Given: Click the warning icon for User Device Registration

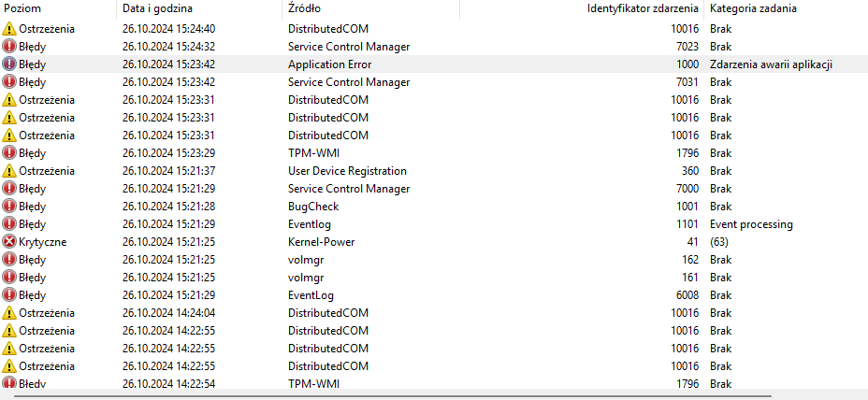Looking at the screenshot, I should tap(9, 171).
